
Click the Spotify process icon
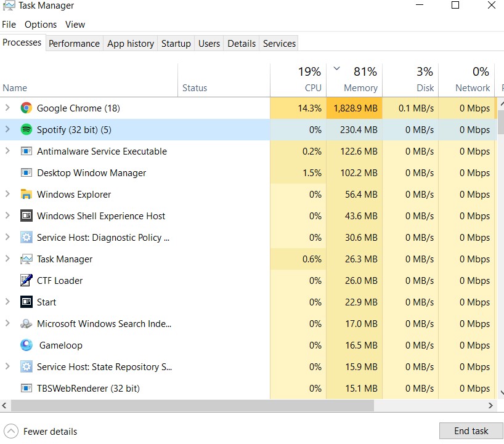(x=26, y=129)
